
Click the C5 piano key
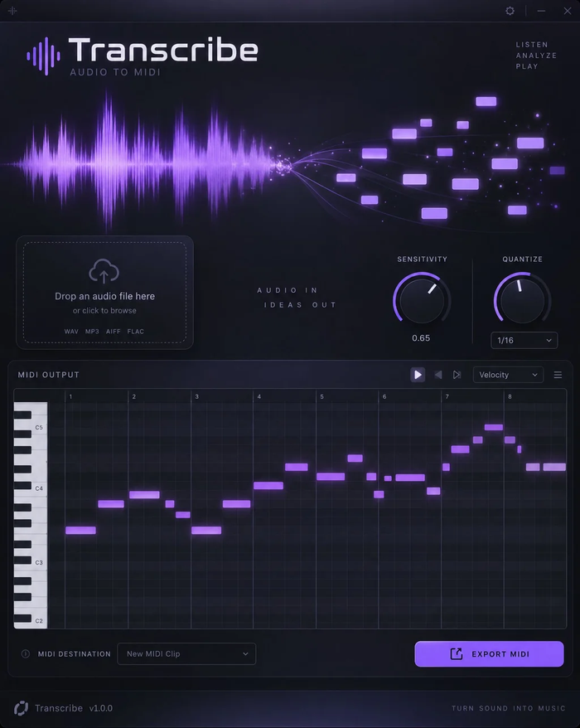(x=39, y=427)
